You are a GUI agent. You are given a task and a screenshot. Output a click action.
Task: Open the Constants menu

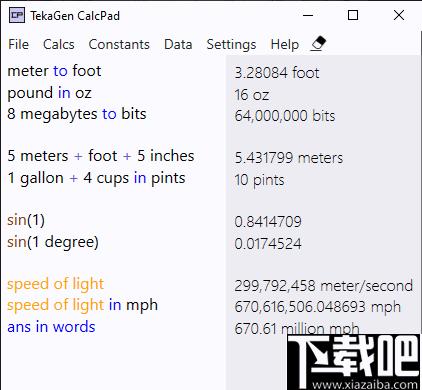tap(119, 44)
